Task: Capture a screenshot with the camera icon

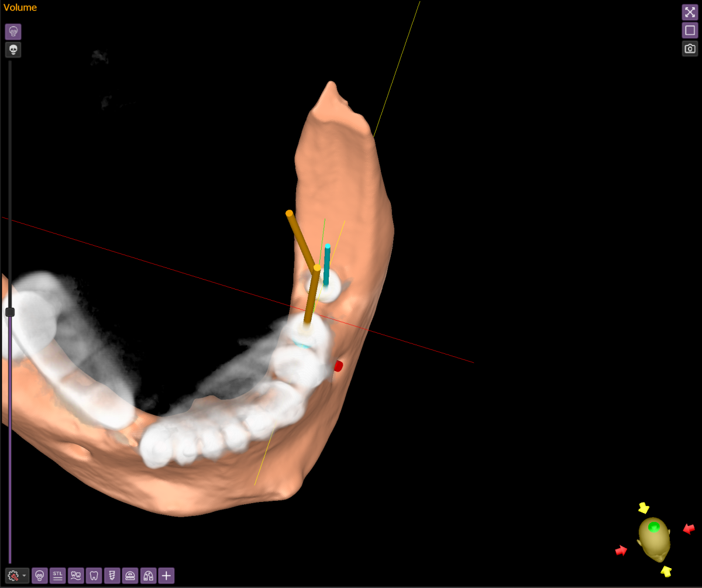Action: tap(690, 49)
